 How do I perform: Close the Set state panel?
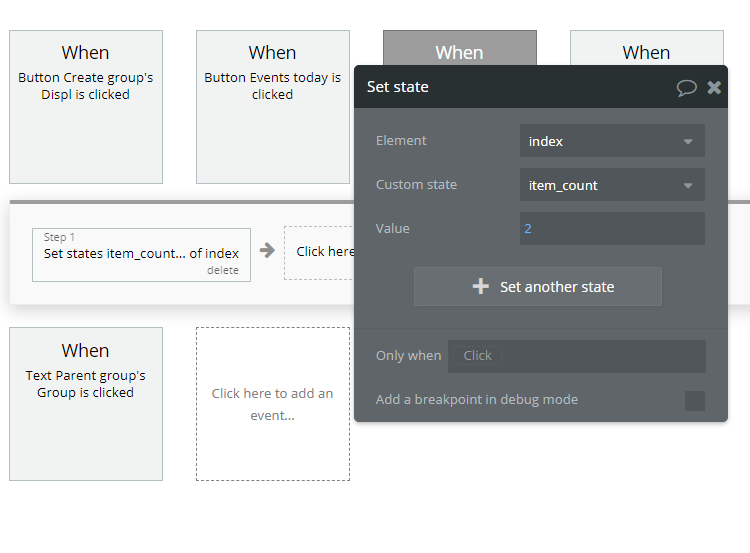tap(714, 87)
